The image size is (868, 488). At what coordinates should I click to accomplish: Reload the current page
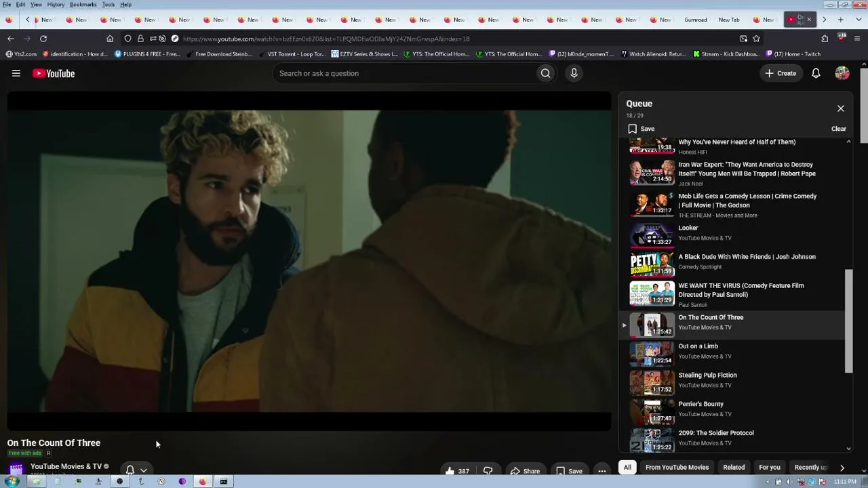click(x=43, y=39)
